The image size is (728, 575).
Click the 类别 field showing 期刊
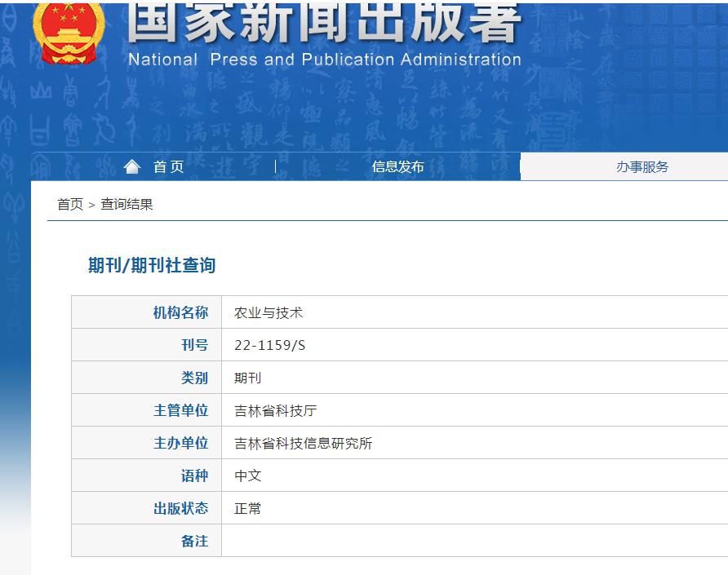point(246,377)
